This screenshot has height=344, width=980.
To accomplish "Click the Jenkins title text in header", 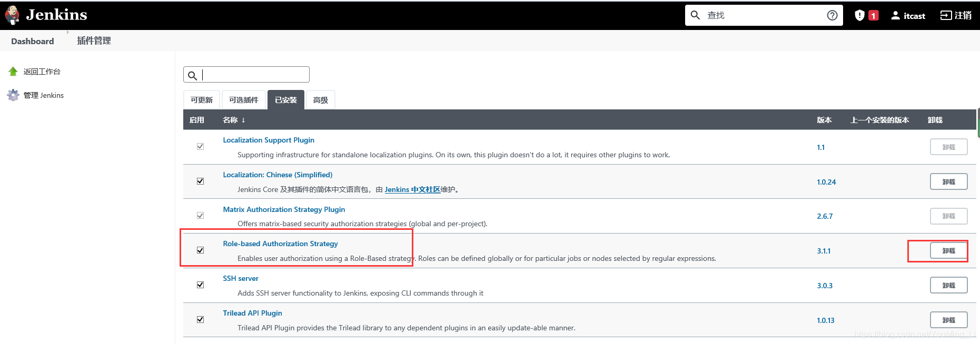I will tap(56, 15).
